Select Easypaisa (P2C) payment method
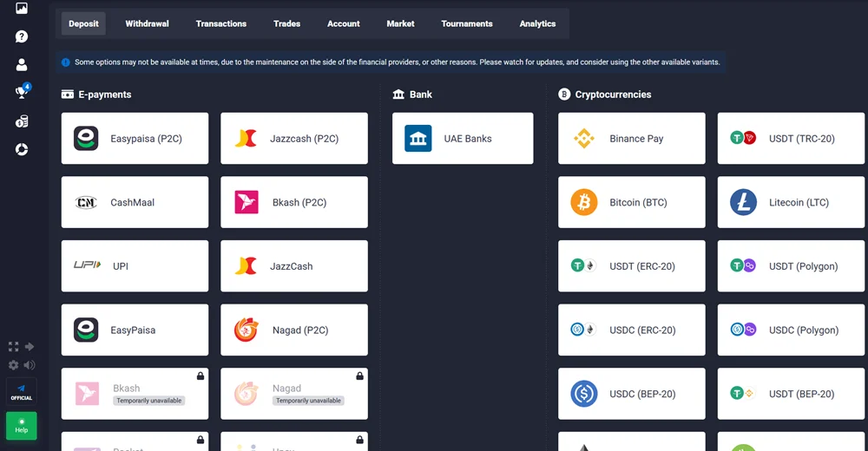 pos(135,139)
